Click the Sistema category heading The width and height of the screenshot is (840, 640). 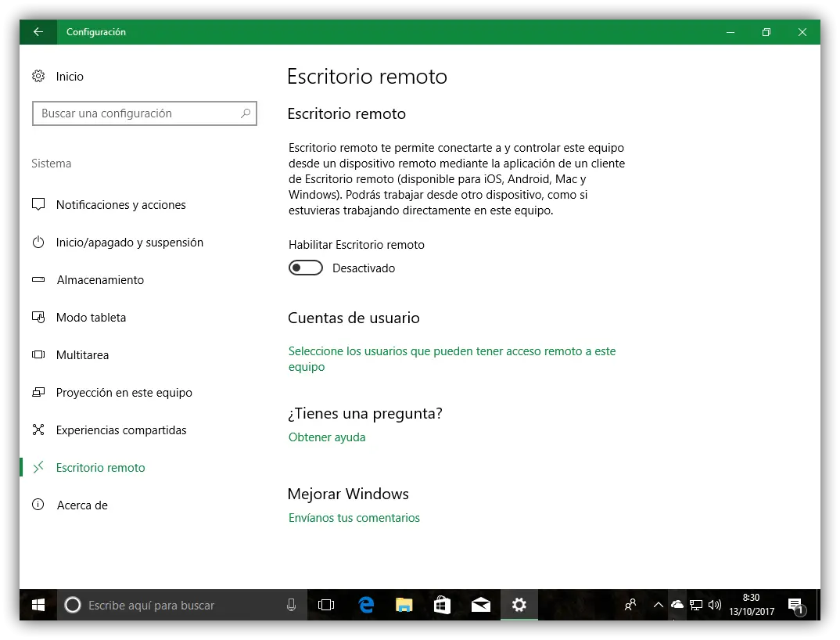(x=51, y=163)
